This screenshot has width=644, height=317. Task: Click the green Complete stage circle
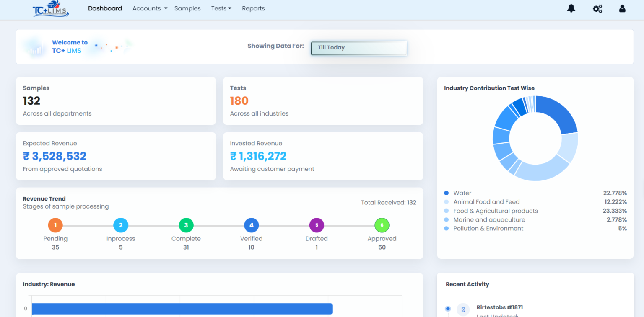186,225
